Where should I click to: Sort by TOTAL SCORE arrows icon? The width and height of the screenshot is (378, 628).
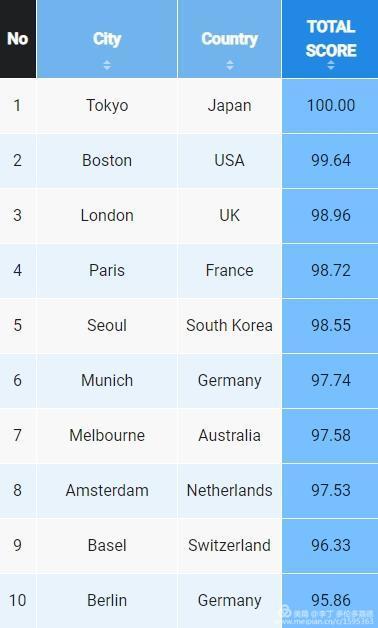point(331,65)
